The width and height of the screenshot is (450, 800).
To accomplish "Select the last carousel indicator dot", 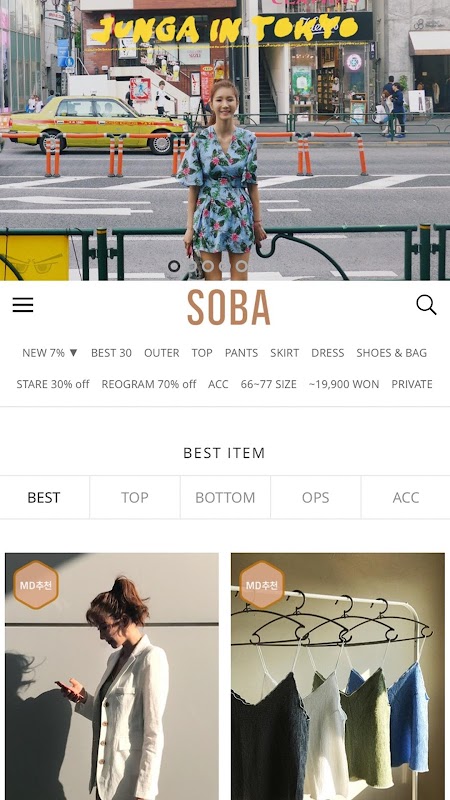I will coord(242,266).
